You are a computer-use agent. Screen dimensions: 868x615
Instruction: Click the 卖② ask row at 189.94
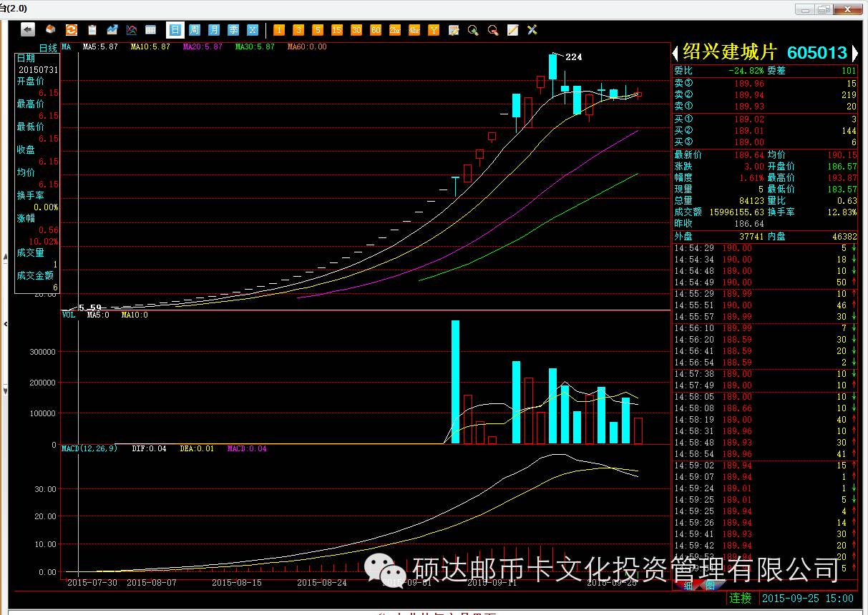(x=765, y=95)
